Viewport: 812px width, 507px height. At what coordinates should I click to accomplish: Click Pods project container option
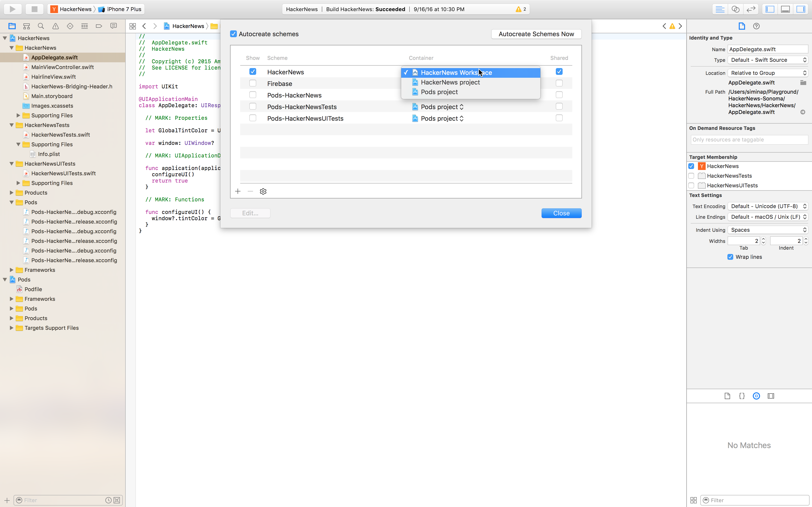[x=439, y=92]
